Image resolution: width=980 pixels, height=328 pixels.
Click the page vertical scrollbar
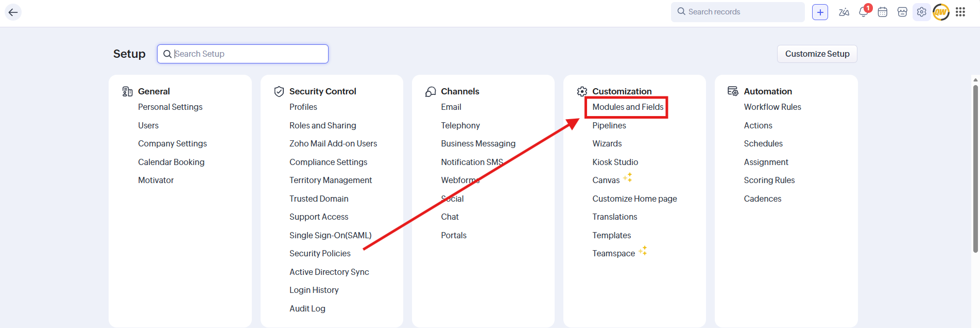[x=975, y=169]
